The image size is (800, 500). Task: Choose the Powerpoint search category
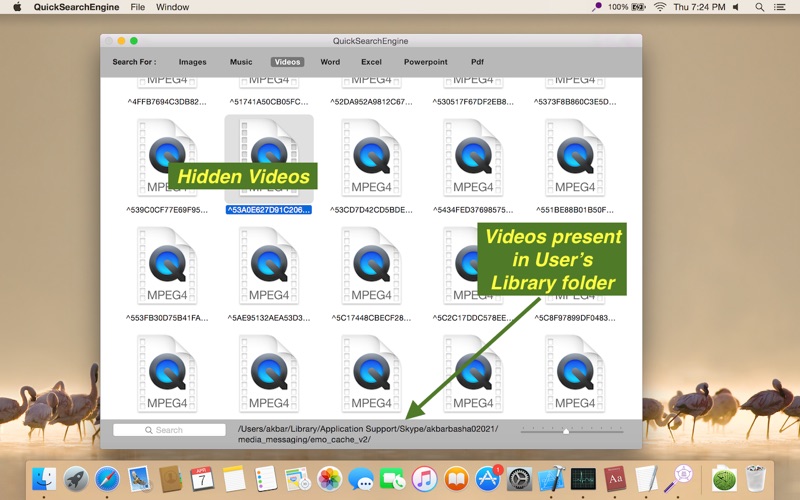pyautogui.click(x=426, y=62)
